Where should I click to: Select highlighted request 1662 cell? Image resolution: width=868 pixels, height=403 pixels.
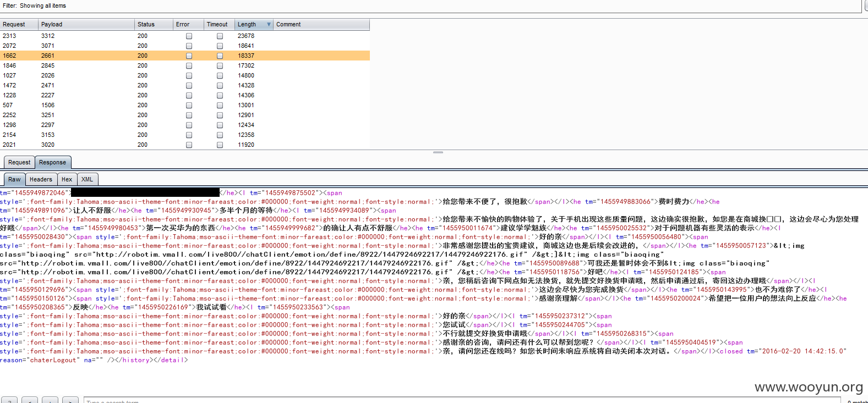[x=9, y=56]
